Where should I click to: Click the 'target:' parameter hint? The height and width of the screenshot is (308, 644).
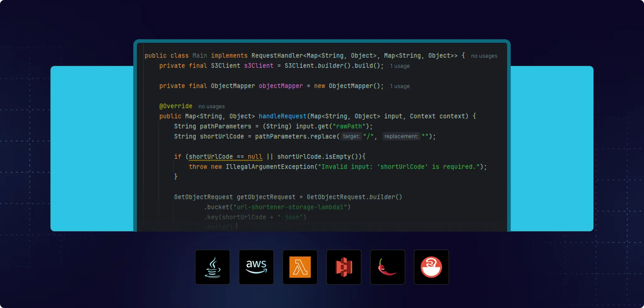[x=351, y=136]
